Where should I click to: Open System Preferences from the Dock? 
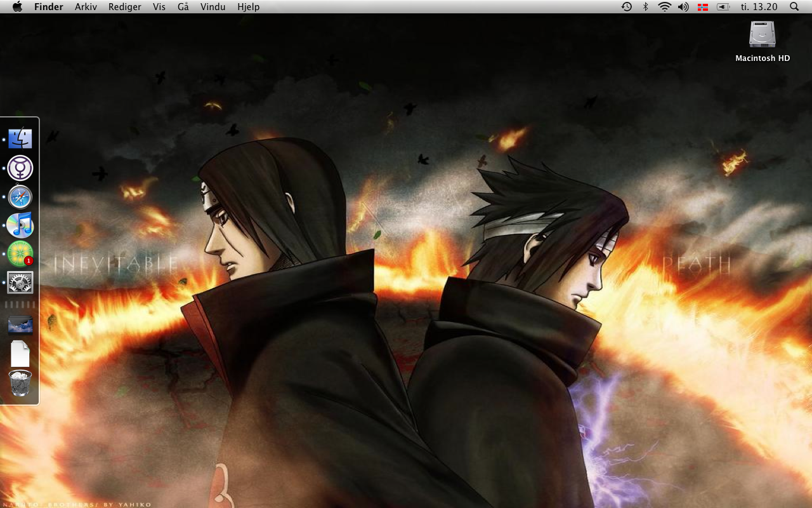pos(20,283)
